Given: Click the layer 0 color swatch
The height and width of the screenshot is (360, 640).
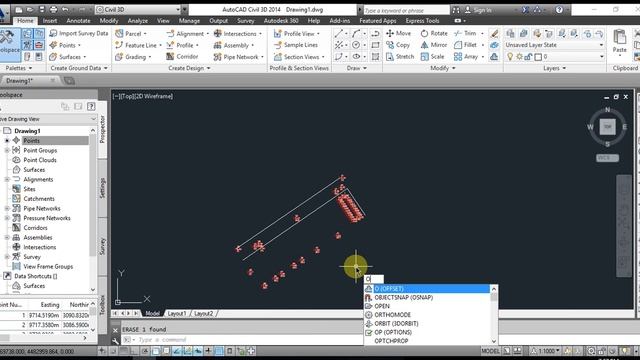Looking at the screenshot, I should click(538, 57).
